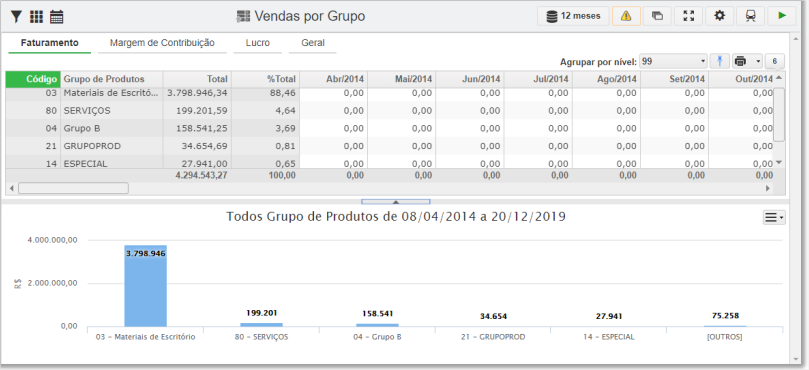This screenshot has height=370, width=809.
Task: Click the yellow warning triangle button
Action: (626, 16)
